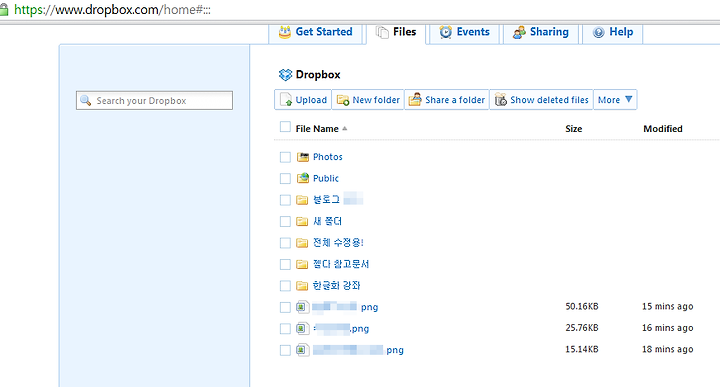Switch to the Help tab
This screenshot has width=720, height=387.
click(613, 33)
